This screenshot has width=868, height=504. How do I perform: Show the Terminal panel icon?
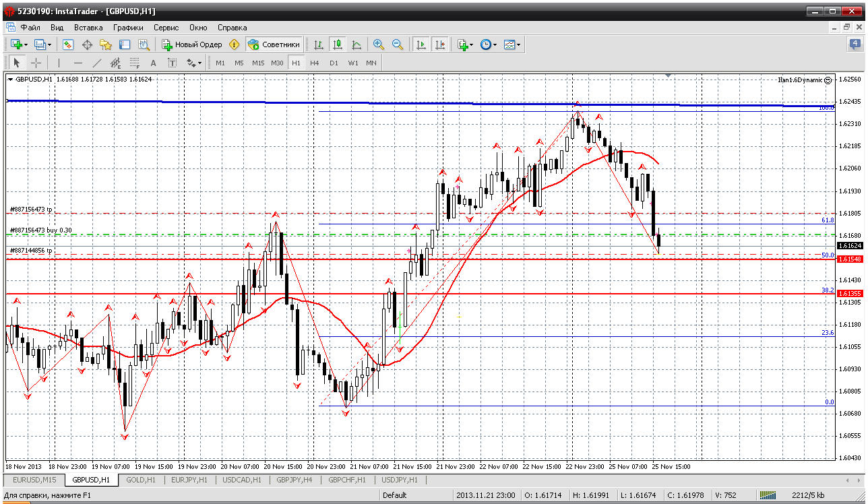[125, 44]
